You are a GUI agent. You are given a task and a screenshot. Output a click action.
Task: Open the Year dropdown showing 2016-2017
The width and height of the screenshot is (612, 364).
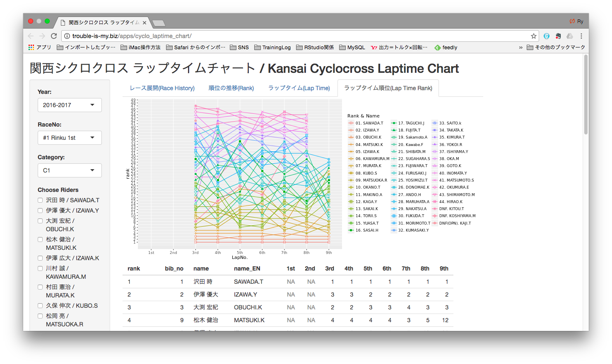point(69,105)
